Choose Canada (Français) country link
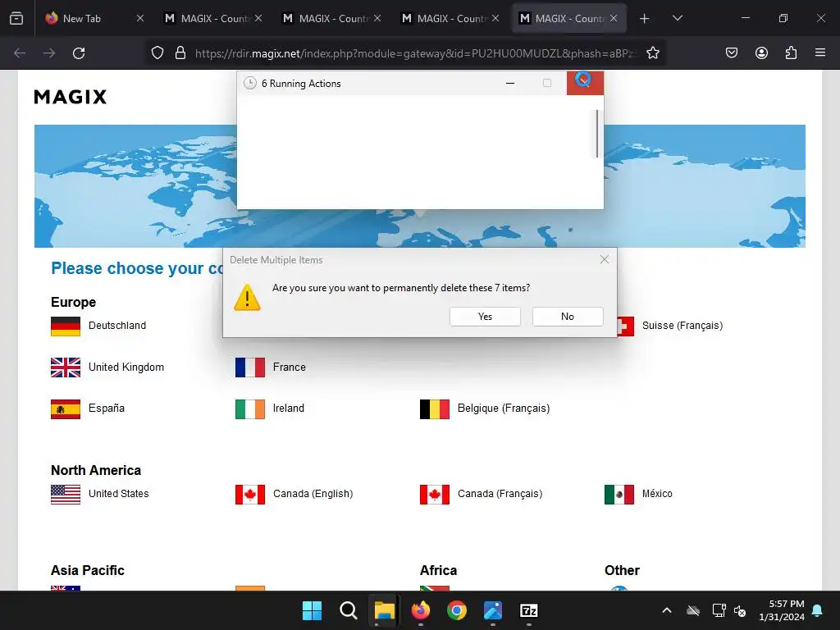 [500, 493]
